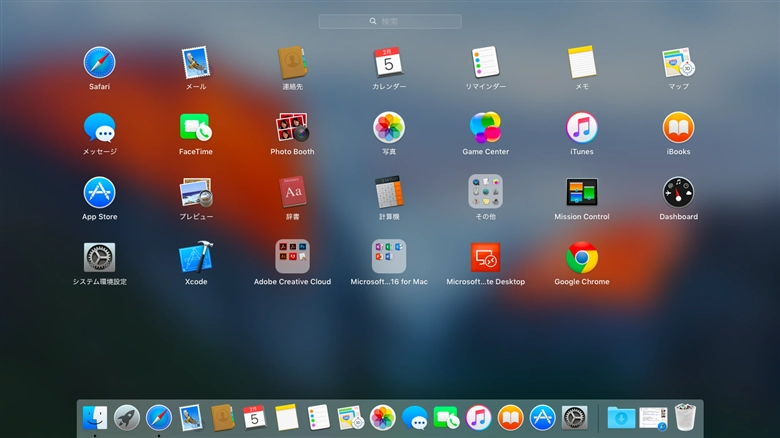Click App Store in the Dock
The width and height of the screenshot is (780, 438).
542,417
